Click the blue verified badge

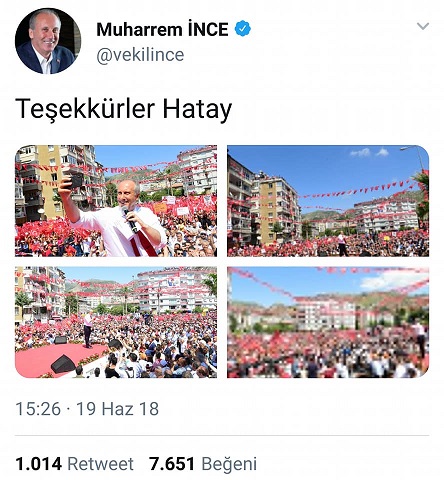coord(243,29)
